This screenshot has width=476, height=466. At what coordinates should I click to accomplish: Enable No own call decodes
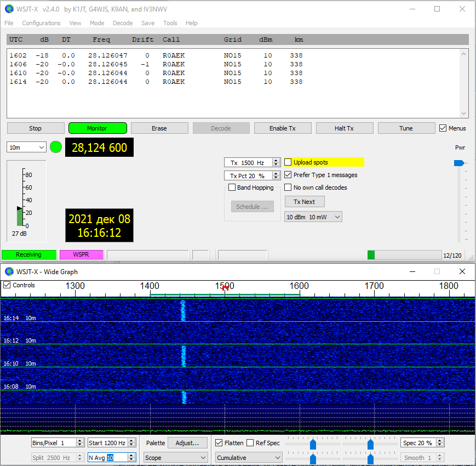(x=288, y=187)
